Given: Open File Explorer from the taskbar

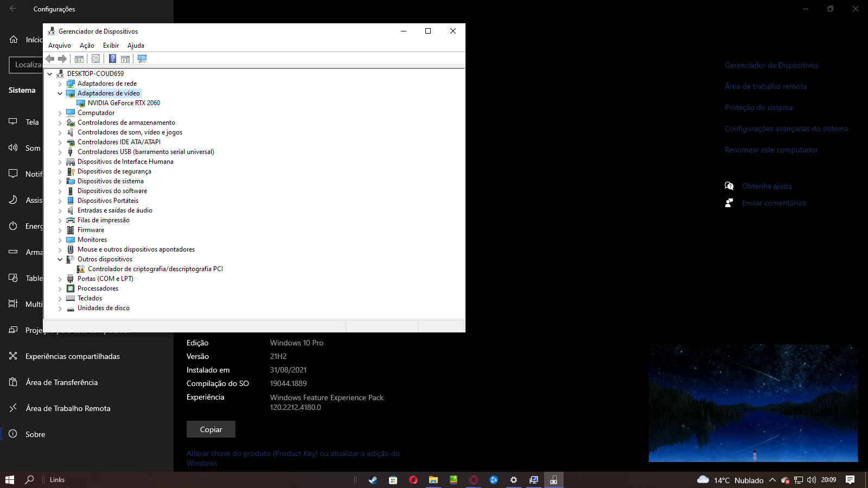Looking at the screenshot, I should click(433, 480).
